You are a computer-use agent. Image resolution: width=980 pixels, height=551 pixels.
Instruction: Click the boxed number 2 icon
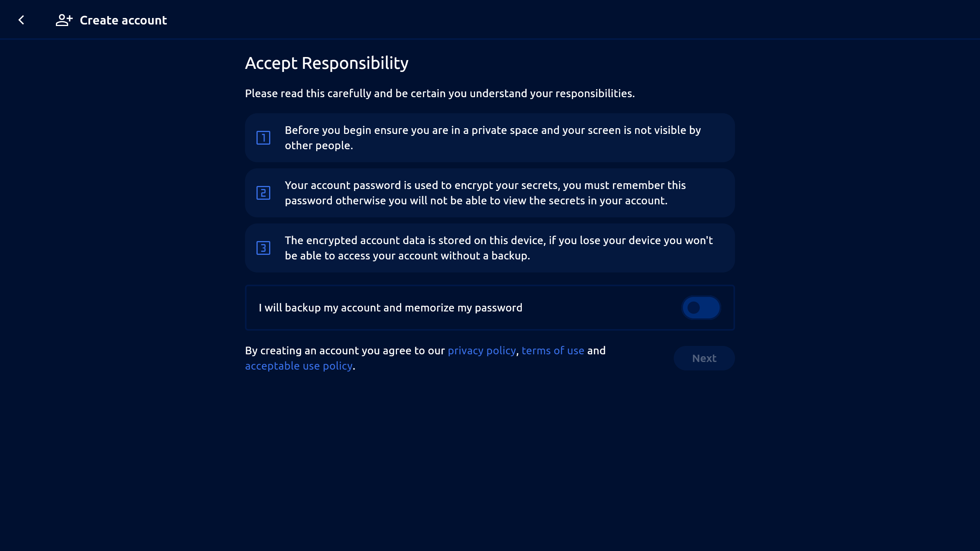click(263, 193)
